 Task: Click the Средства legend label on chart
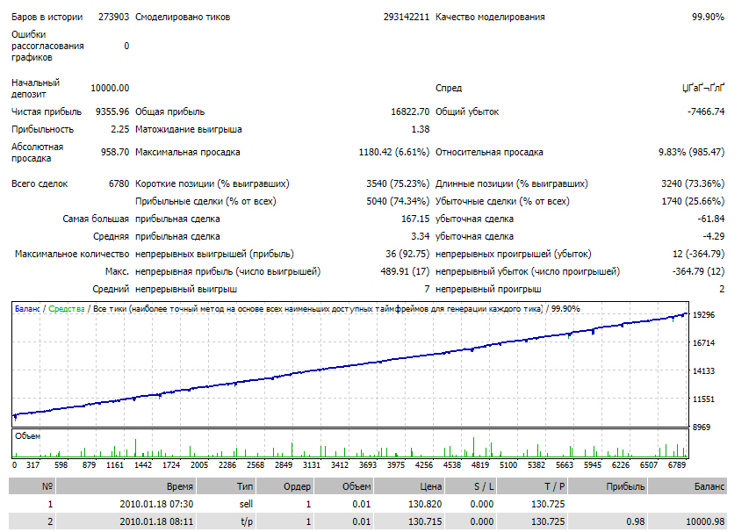coord(67,309)
